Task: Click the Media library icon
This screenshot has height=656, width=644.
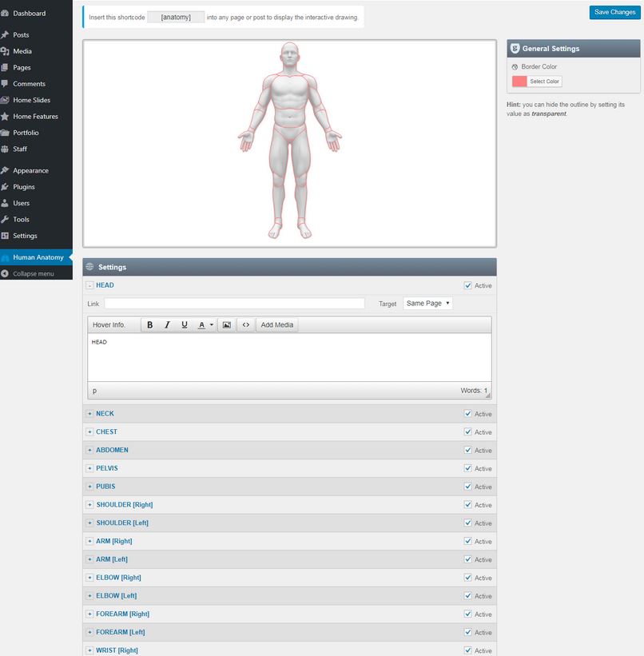Action: click(5, 51)
